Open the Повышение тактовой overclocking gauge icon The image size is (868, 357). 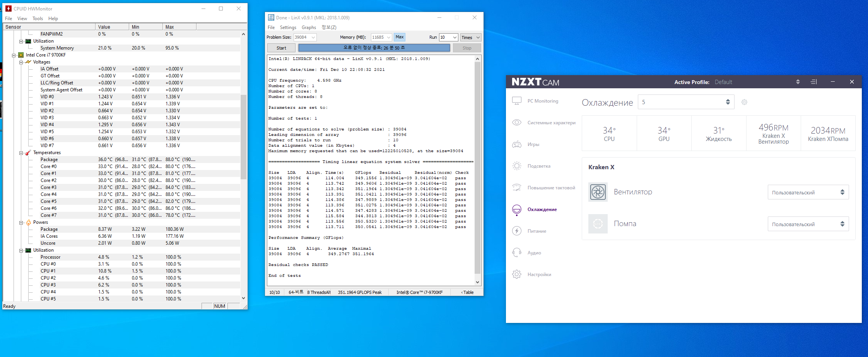coord(516,188)
